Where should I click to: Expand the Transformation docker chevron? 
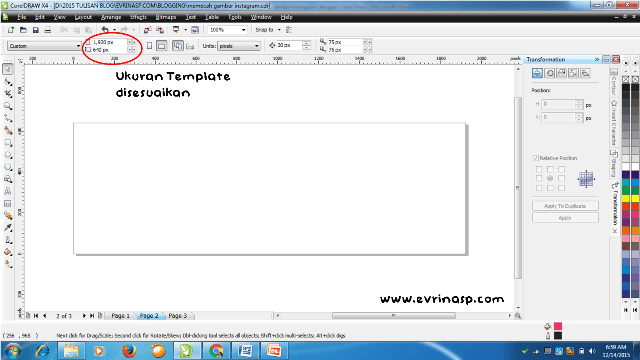(597, 60)
